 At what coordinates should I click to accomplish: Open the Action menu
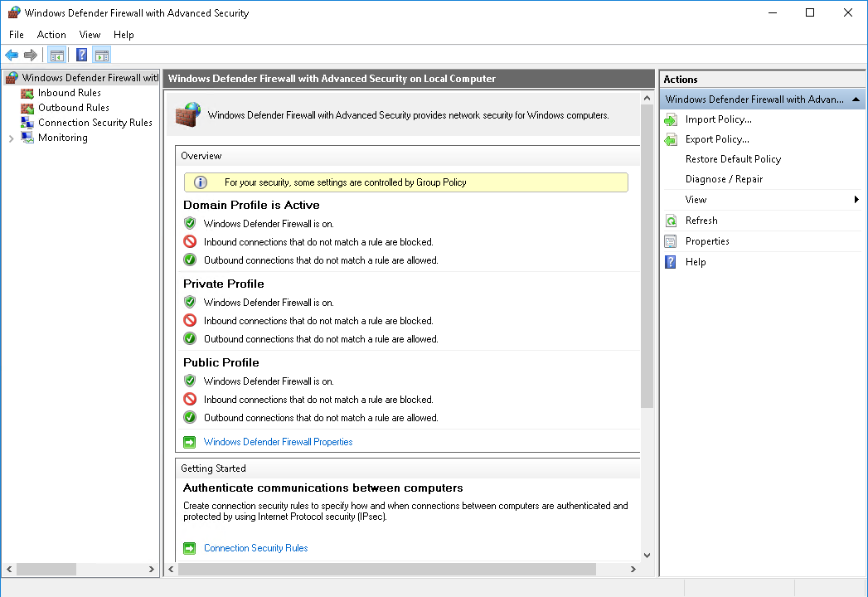51,35
